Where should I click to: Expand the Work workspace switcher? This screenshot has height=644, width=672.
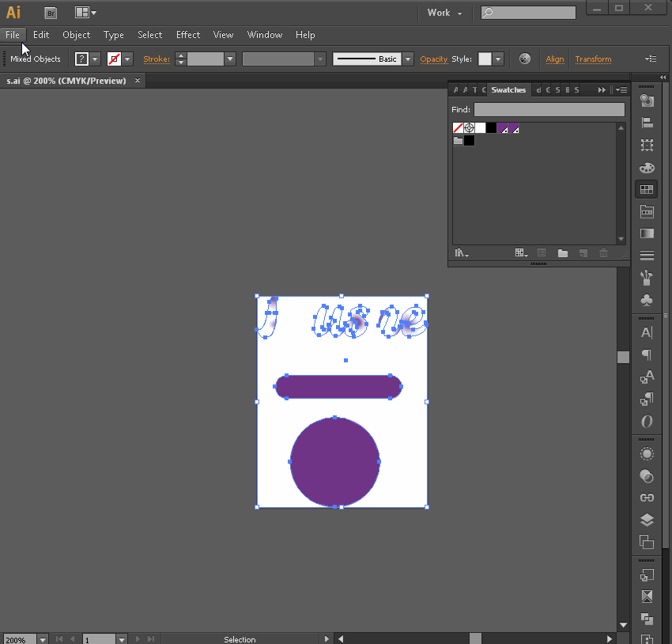444,13
